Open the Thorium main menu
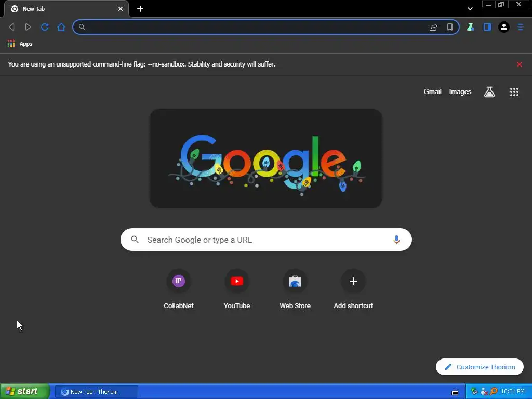 point(521,27)
